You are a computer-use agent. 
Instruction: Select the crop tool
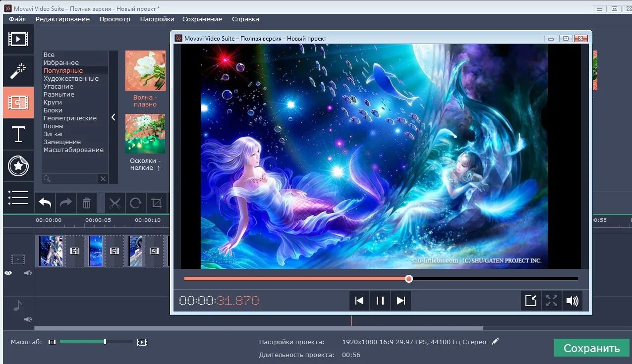(x=157, y=203)
